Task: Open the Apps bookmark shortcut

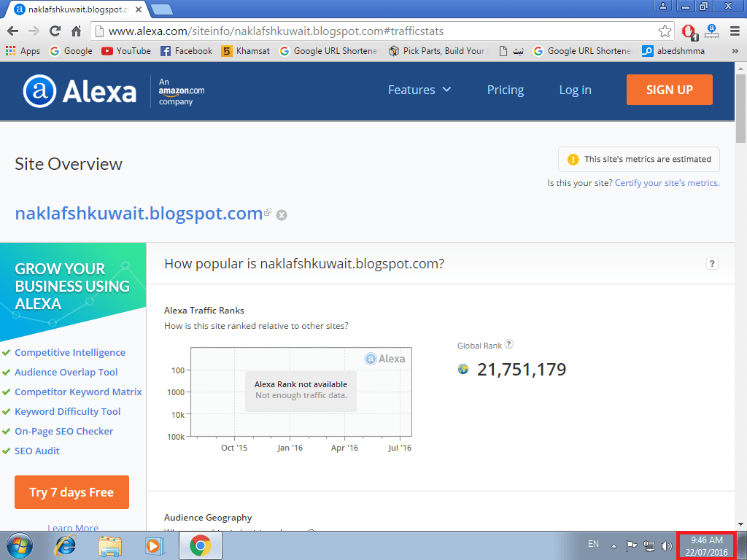Action: [x=23, y=51]
